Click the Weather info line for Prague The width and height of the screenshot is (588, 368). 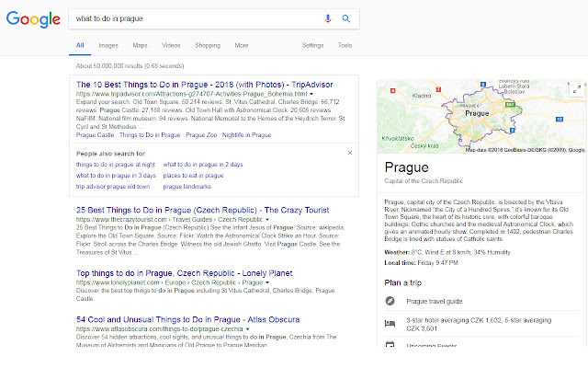(447, 252)
